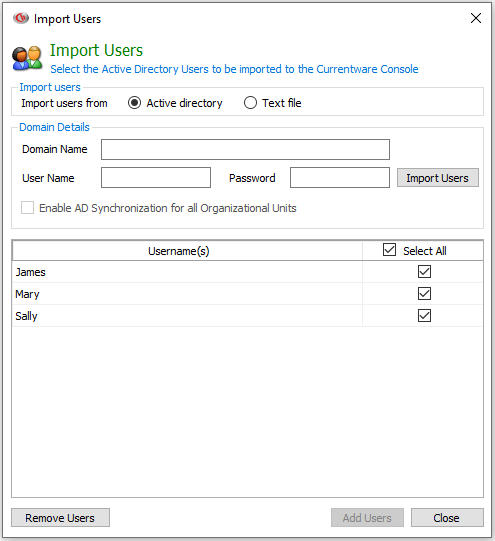Uncheck the checkbox for Sally
This screenshot has width=495, height=541.
pos(424,315)
